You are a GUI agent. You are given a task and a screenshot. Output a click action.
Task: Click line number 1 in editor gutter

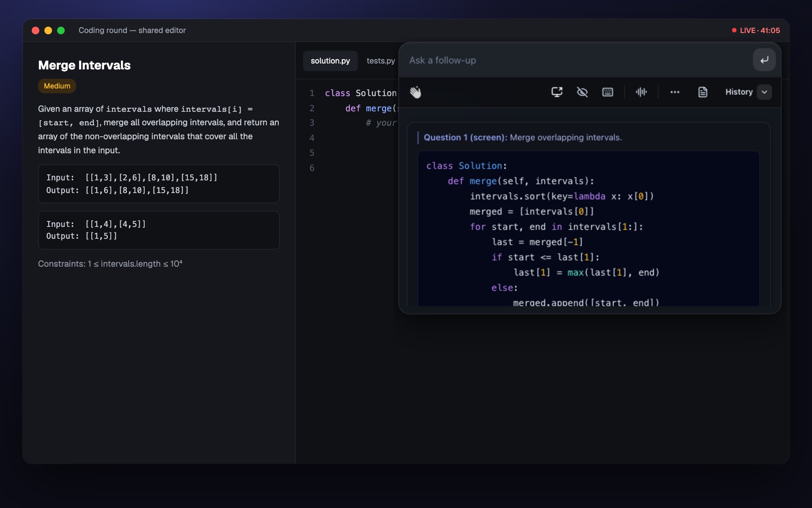click(312, 93)
